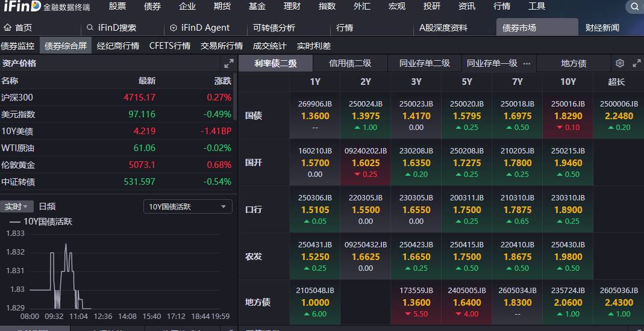This screenshot has width=644, height=331.
Task: Open the A股深度资料 tab
Action: point(443,28)
